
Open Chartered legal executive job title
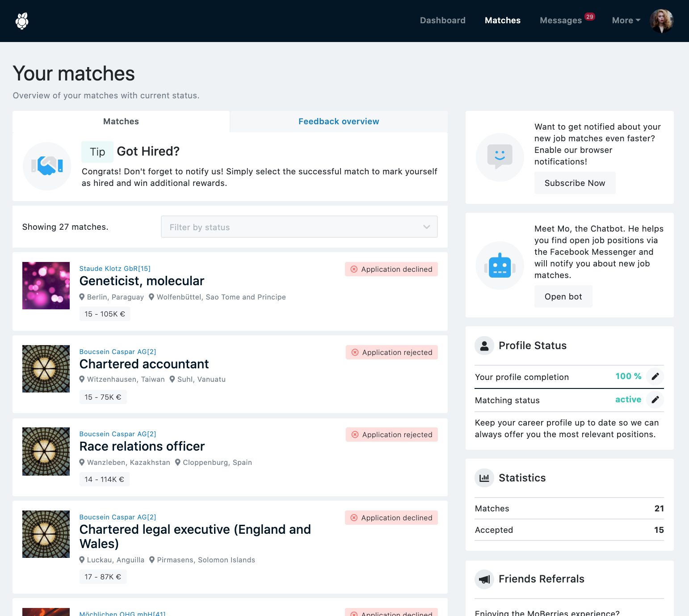195,536
